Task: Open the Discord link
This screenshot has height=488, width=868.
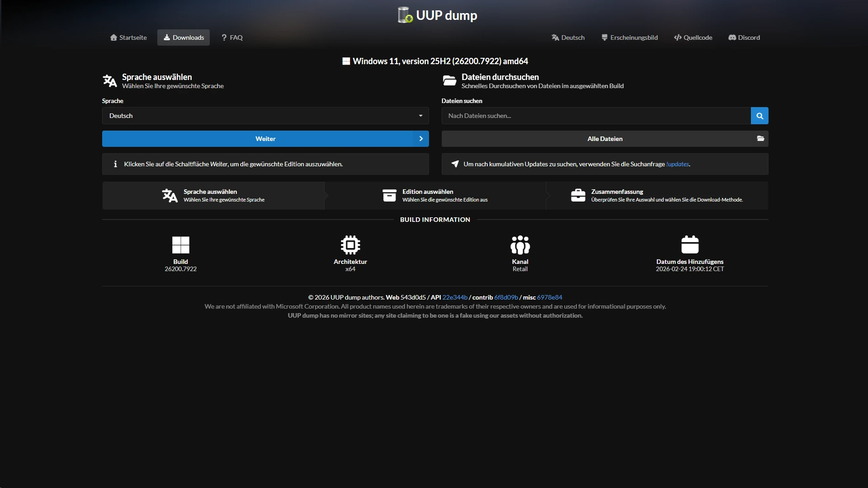Action: coord(744,38)
